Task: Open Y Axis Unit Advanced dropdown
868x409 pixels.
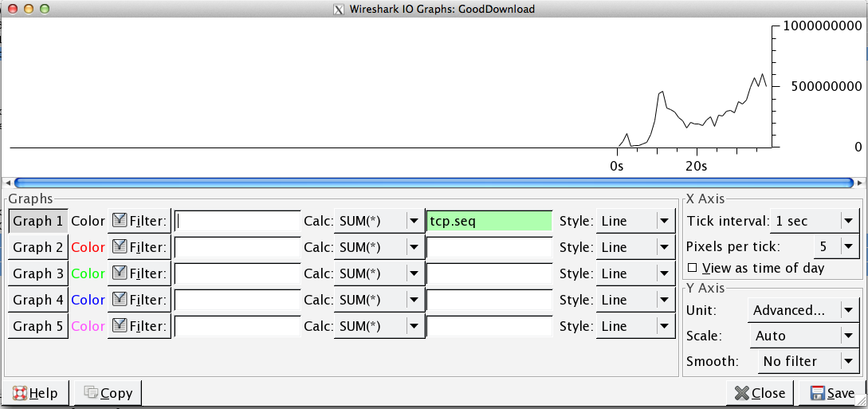Action: (x=803, y=310)
